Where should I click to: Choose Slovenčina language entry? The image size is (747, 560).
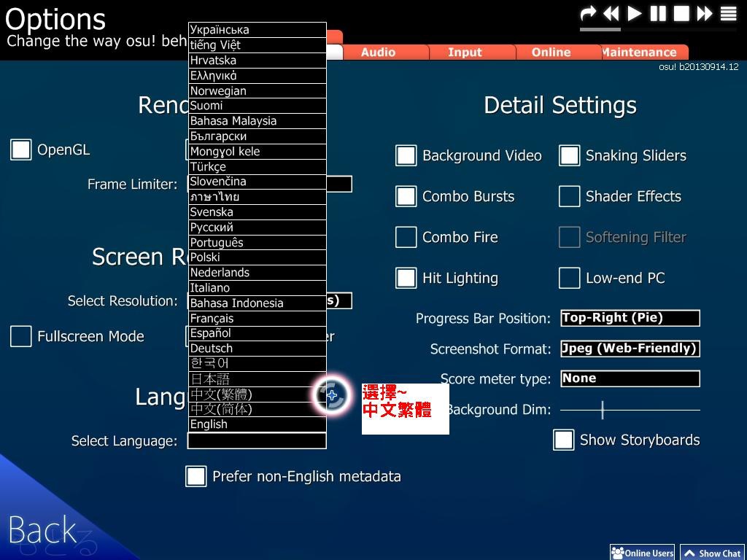(x=258, y=182)
